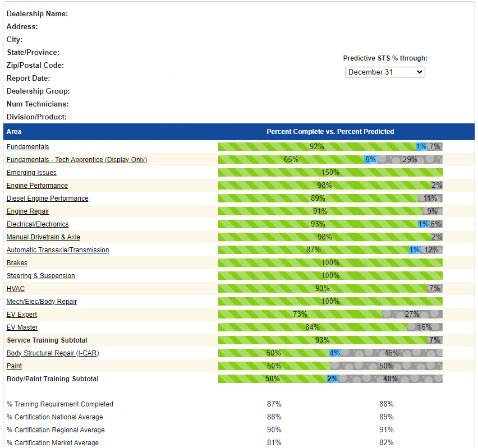Open Body Structural Repair (I-CAR) link

(53, 353)
